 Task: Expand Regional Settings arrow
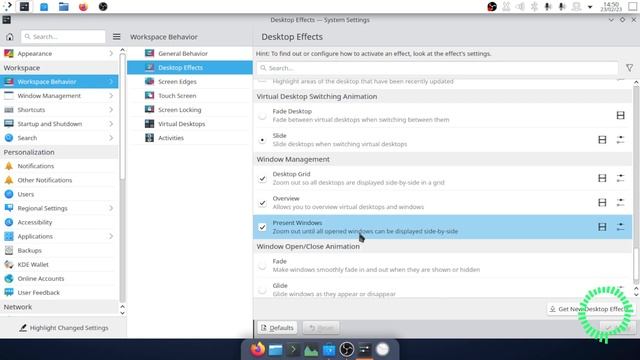click(111, 208)
